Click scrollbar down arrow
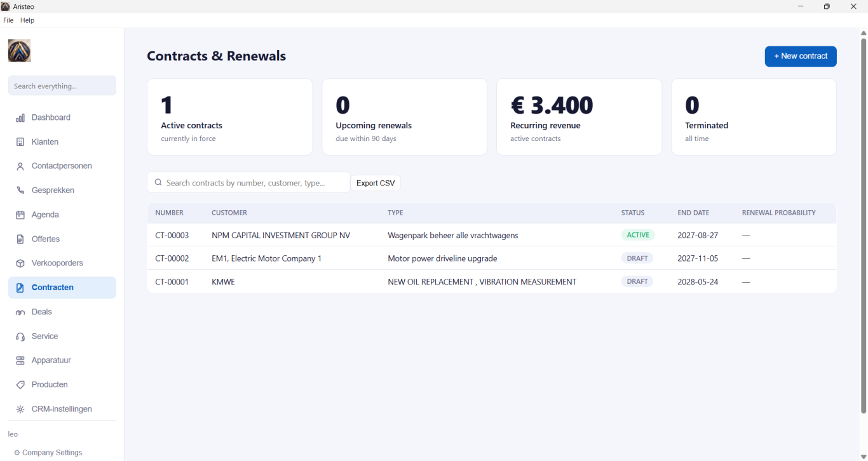Image resolution: width=868 pixels, height=461 pixels. point(864,457)
